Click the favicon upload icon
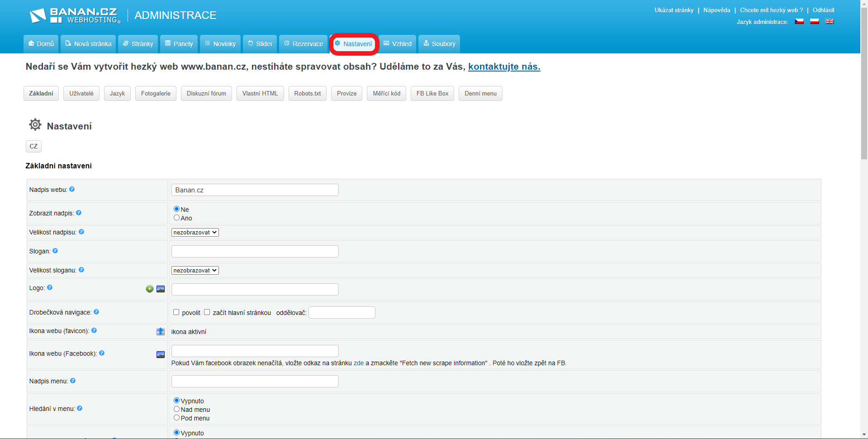 coord(161,332)
